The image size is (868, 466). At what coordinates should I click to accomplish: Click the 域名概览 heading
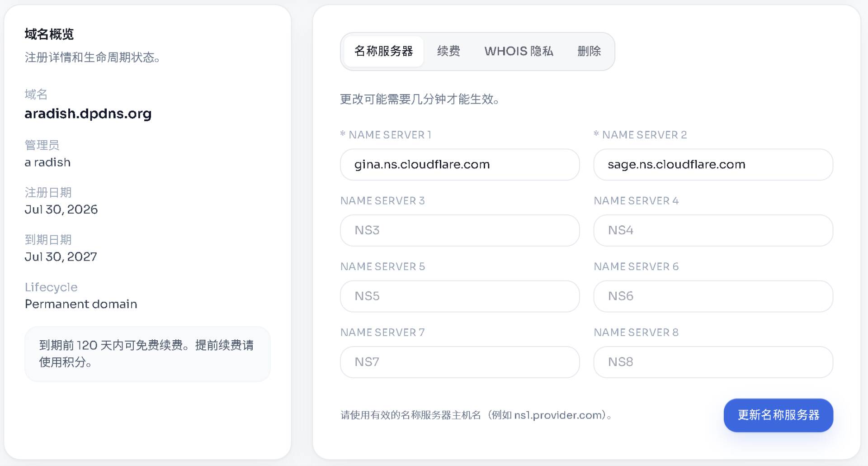(x=49, y=34)
